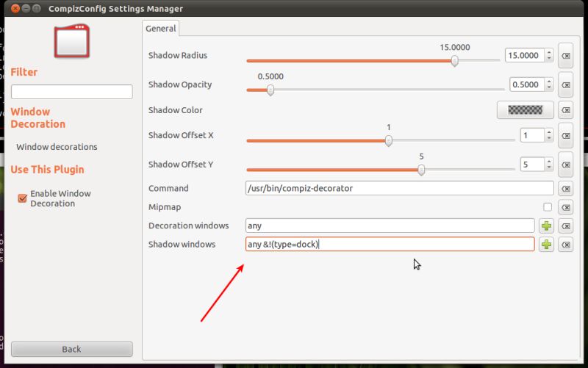588x368 pixels.
Task: Decrease Shadow Opacity spinner value
Action: tap(549, 87)
